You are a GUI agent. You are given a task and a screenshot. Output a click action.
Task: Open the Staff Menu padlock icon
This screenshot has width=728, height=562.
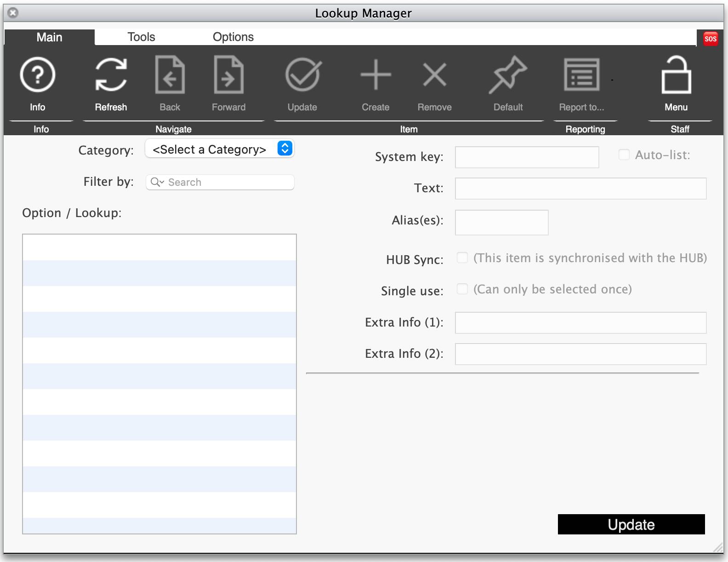click(x=676, y=75)
